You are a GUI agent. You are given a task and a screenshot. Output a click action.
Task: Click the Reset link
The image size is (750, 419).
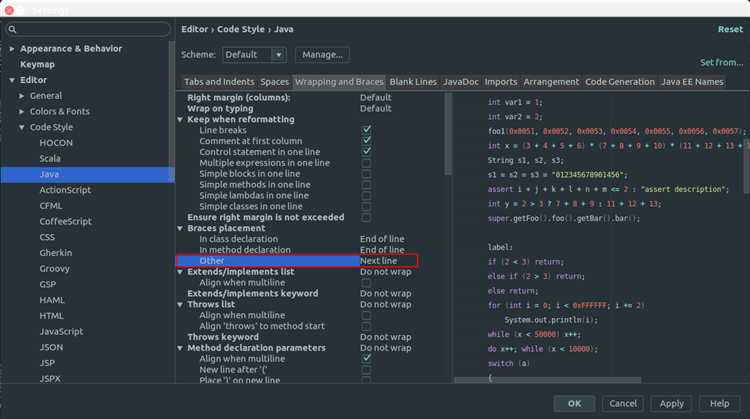click(x=730, y=29)
